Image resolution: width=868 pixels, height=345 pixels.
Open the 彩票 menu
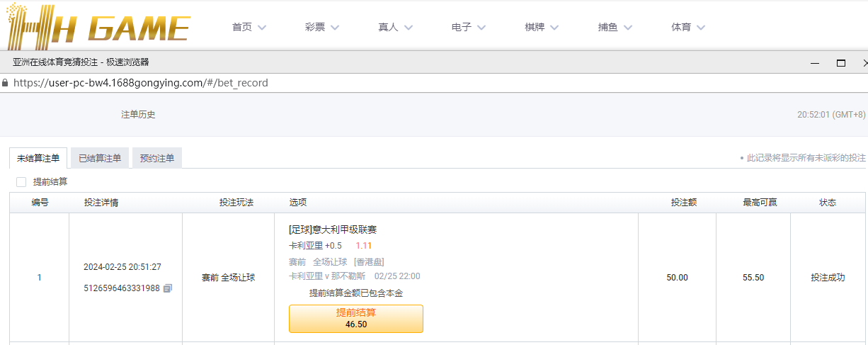315,27
